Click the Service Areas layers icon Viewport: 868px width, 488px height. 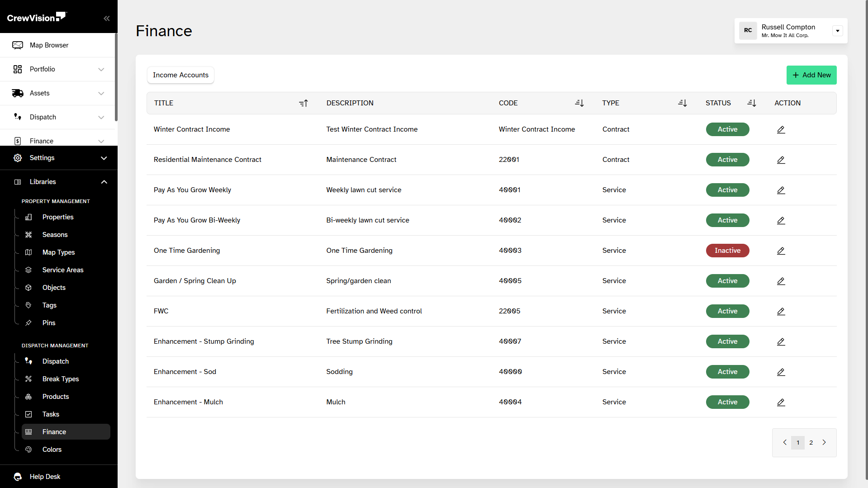[28, 270]
